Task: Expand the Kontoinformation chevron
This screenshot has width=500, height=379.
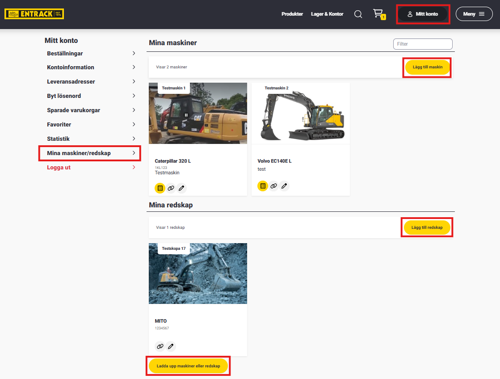Action: tap(134, 67)
